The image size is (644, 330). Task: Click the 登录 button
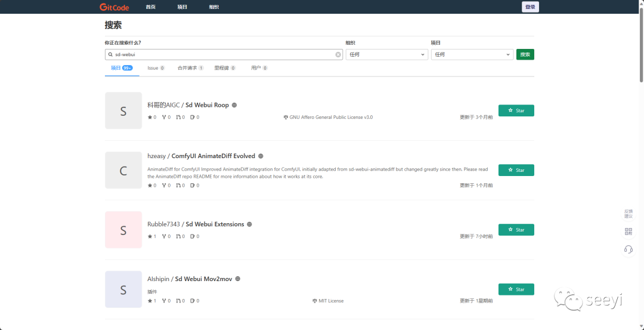530,7
